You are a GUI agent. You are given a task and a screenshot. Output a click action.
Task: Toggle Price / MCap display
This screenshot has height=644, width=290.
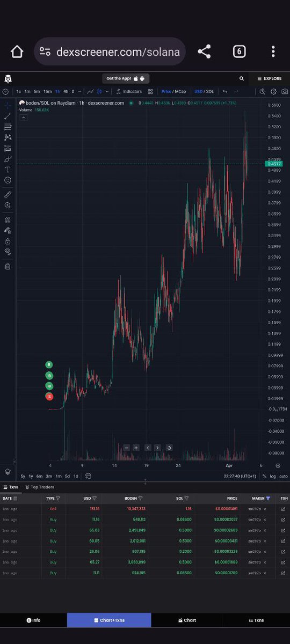click(174, 92)
